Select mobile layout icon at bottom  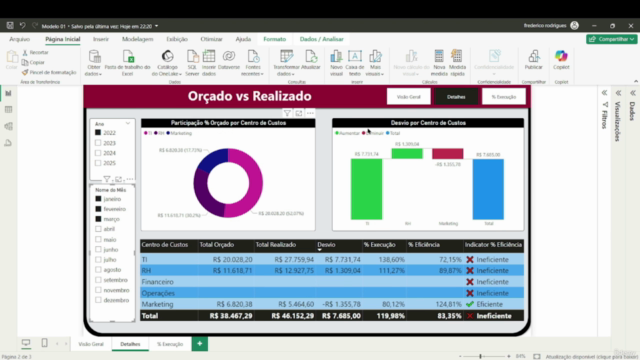pos(44,343)
